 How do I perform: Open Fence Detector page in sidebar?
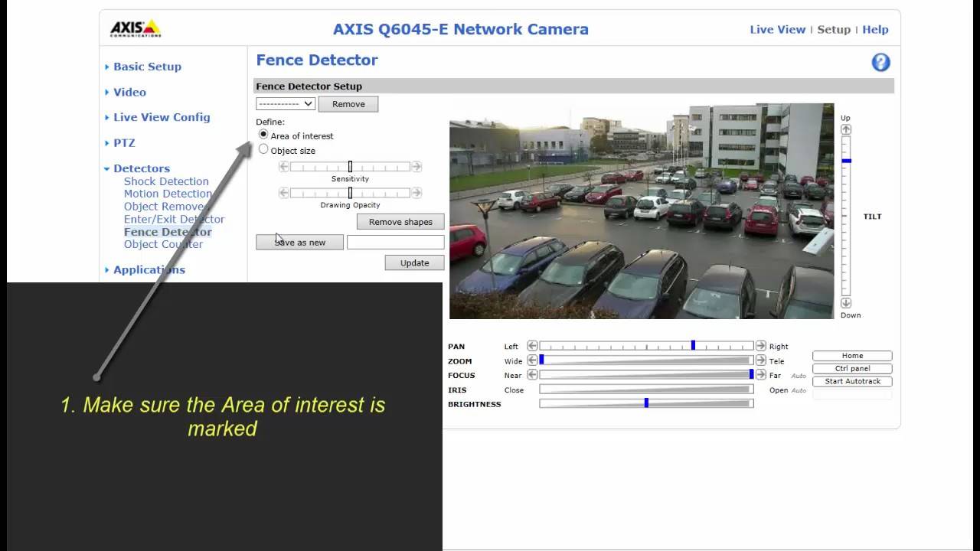click(168, 232)
